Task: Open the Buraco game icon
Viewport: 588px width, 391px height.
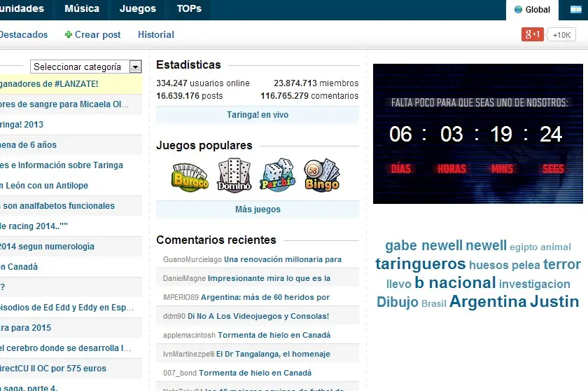Action: (x=190, y=177)
